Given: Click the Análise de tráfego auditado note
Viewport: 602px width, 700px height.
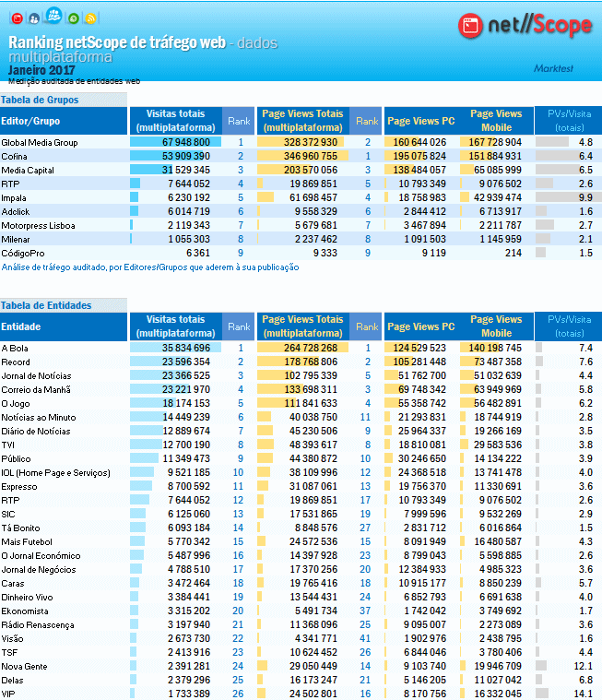Looking at the screenshot, I should pyautogui.click(x=150, y=267).
